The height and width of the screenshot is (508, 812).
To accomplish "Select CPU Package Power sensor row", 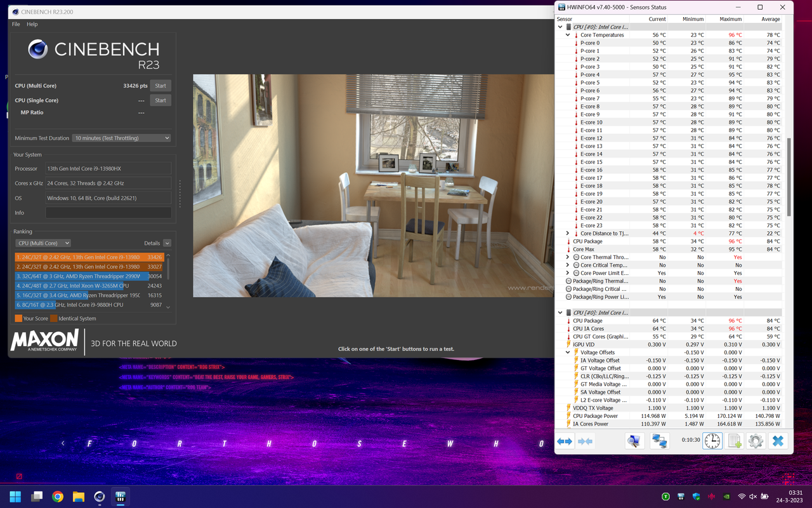I will 669,416.
